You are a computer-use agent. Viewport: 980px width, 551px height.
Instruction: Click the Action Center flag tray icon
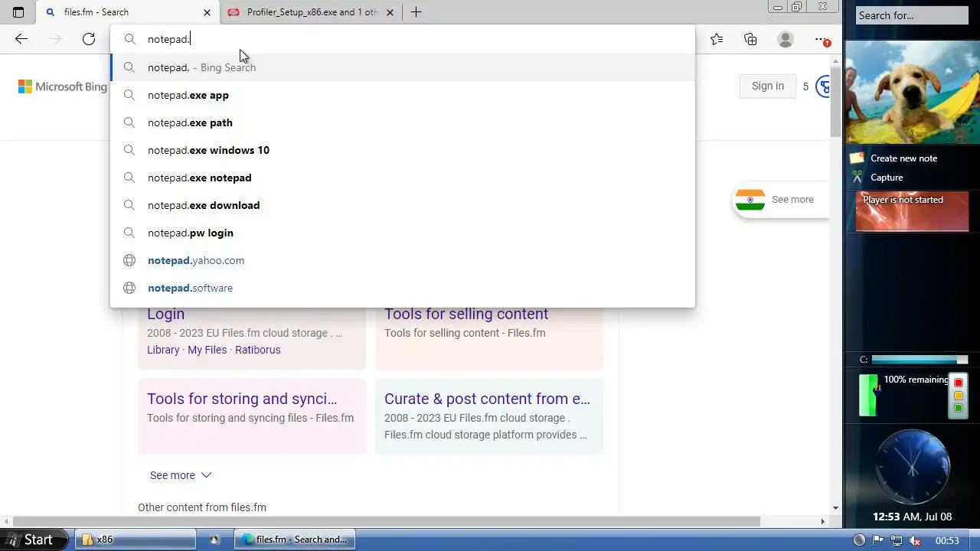[878, 540]
